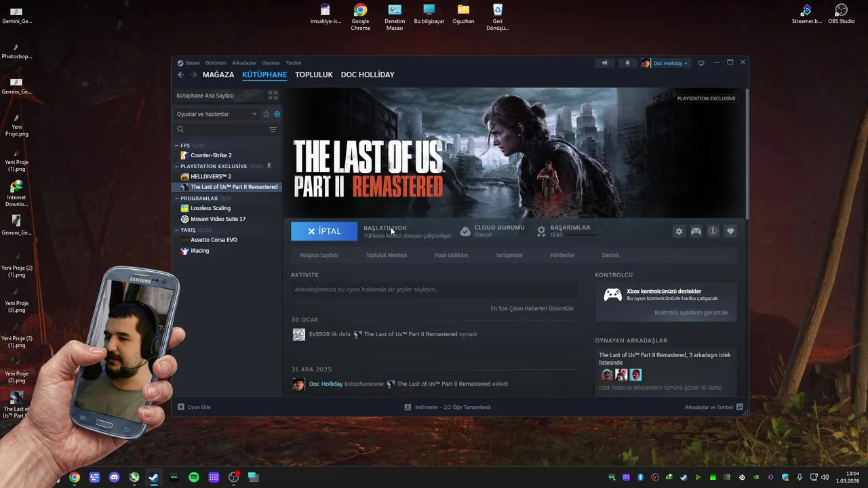Open the Topluluk Merkezi link

point(387,255)
